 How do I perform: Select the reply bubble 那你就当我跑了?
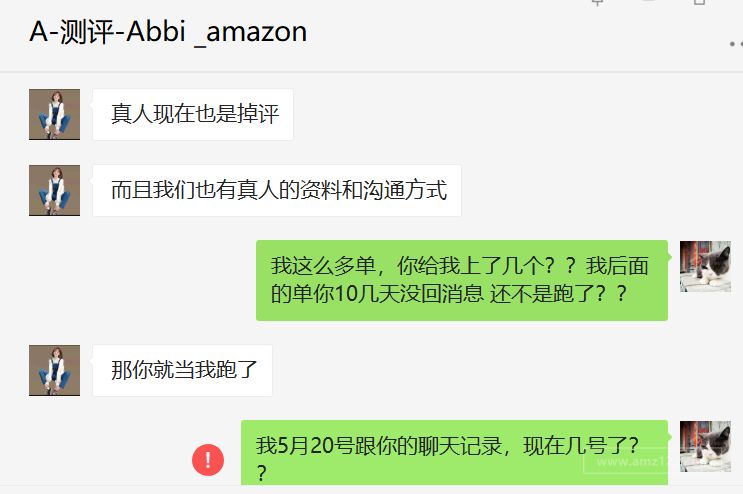183,370
